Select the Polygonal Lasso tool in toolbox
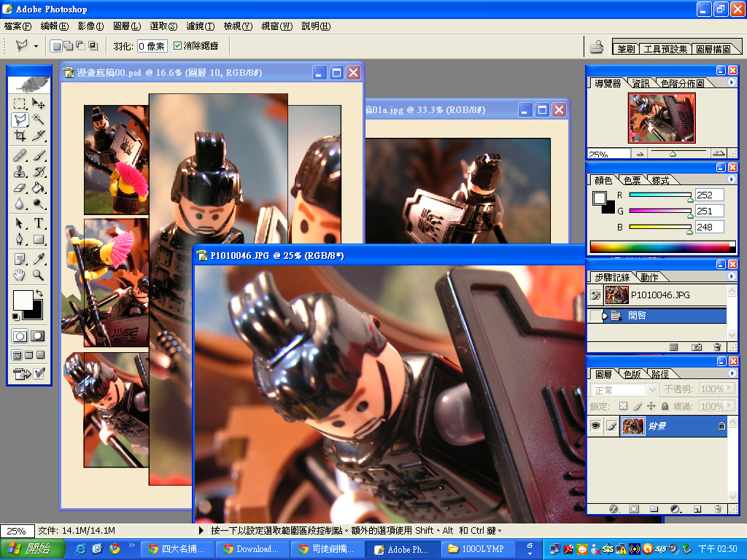The image size is (747, 560). click(20, 120)
